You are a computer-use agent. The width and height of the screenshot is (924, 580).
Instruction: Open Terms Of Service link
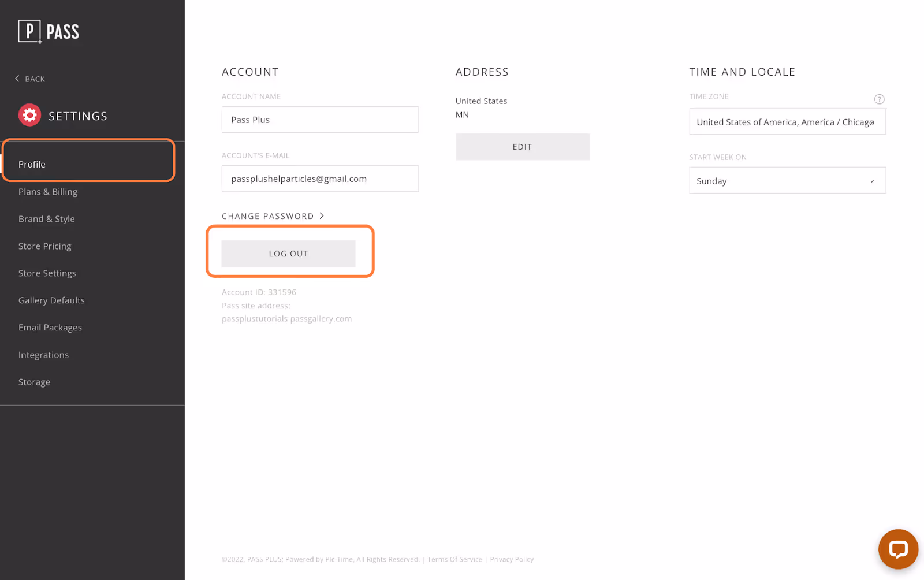tap(454, 559)
